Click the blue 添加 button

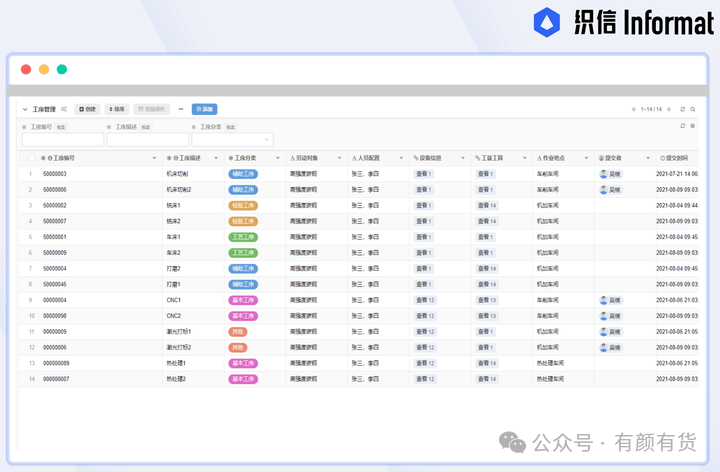(205, 109)
